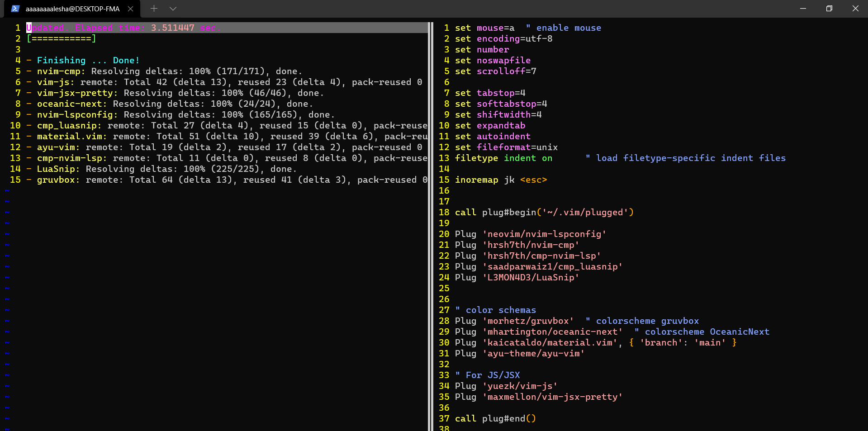Click the PowerShell icon in the tab
Viewport: 868px width, 431px height.
point(15,9)
